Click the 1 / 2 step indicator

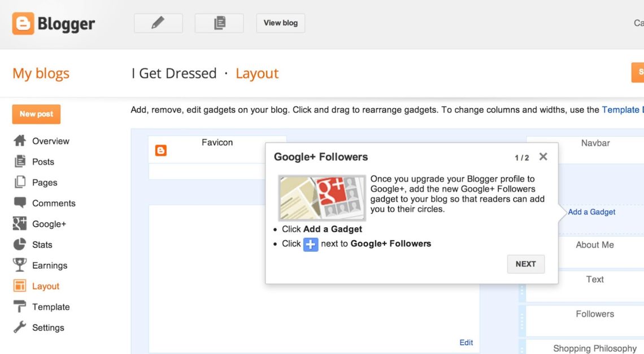521,158
